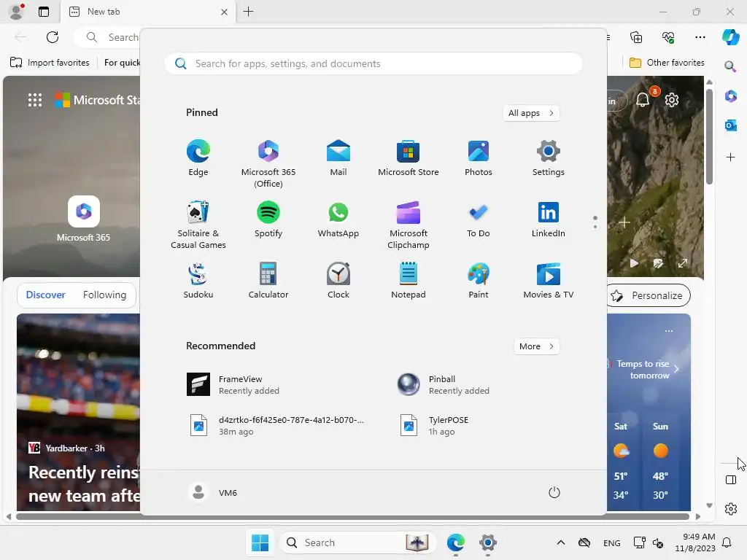The image size is (747, 560).
Task: Open new tab page settings gear
Action: pyautogui.click(x=672, y=100)
